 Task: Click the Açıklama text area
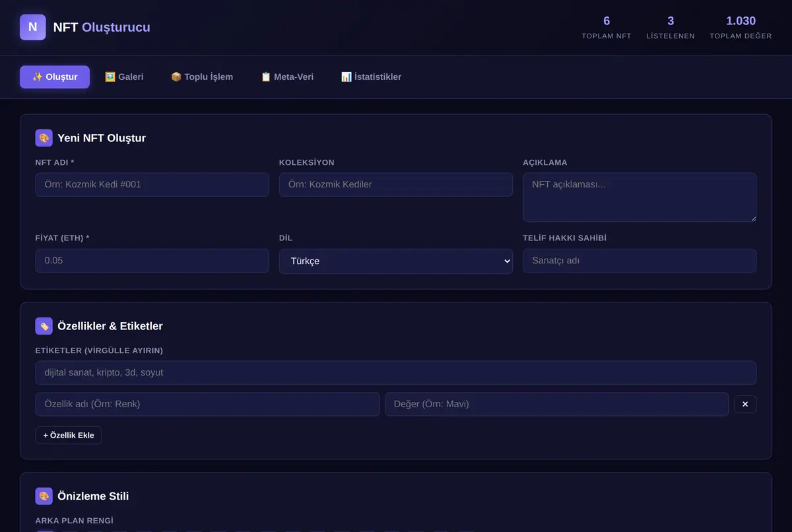[x=640, y=197]
